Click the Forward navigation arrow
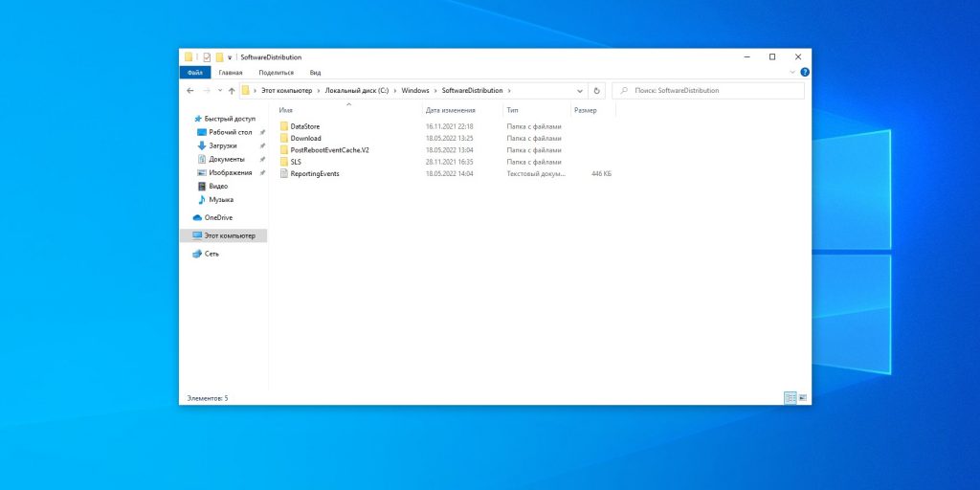Screen dimensions: 980x490 pos(207,91)
